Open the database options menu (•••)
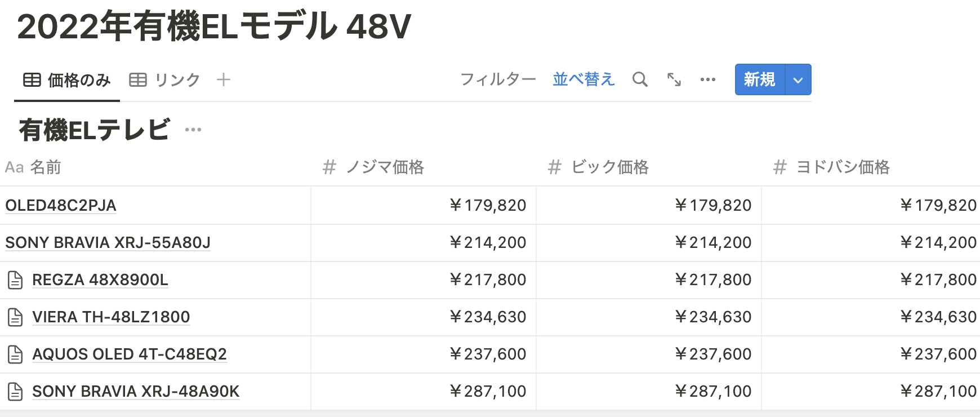The width and height of the screenshot is (980, 417). click(x=707, y=79)
